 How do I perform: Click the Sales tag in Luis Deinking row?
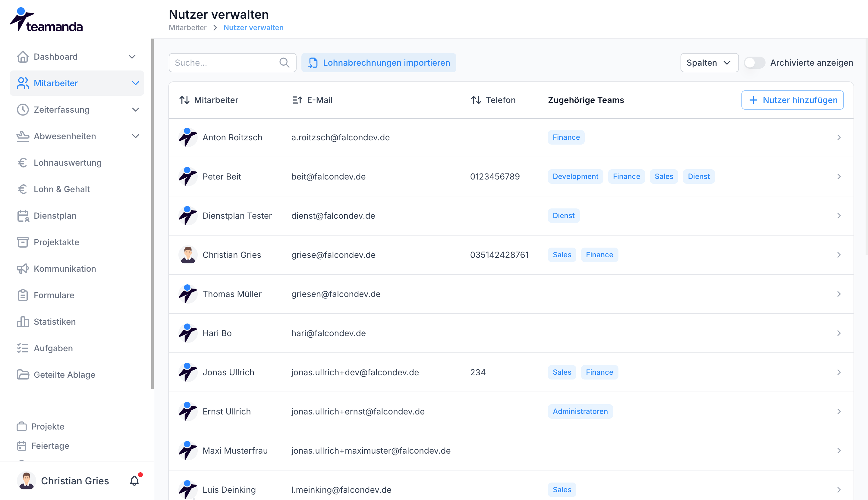pos(562,490)
